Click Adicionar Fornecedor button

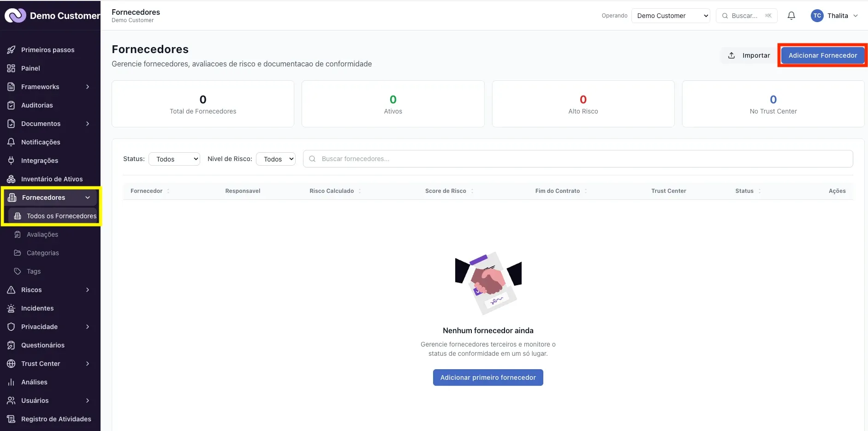point(823,55)
